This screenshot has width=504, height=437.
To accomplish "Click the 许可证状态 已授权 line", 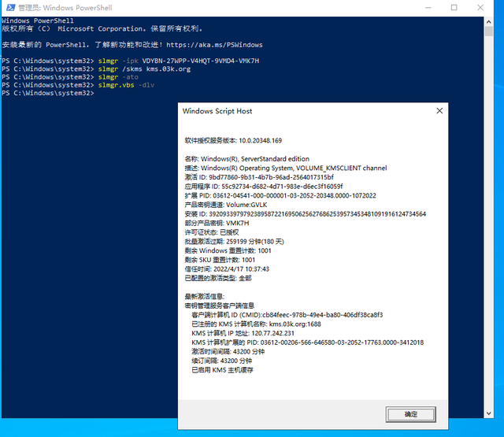I will coord(212,232).
